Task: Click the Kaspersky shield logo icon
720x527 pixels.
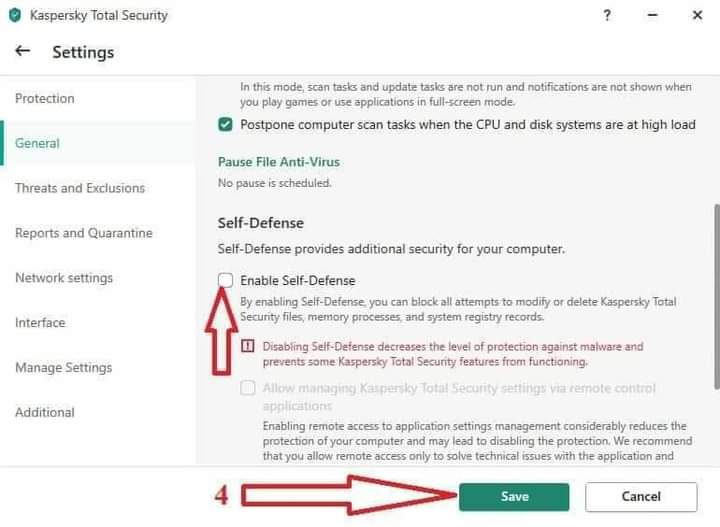Action: [x=15, y=15]
